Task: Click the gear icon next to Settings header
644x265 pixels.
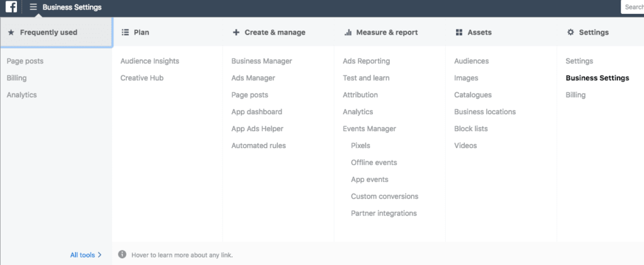Action: point(570,32)
